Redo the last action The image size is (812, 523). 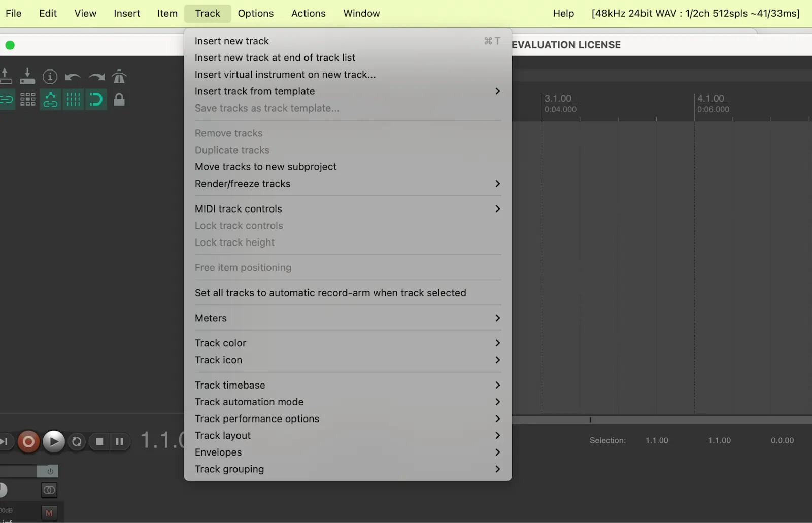(x=96, y=77)
